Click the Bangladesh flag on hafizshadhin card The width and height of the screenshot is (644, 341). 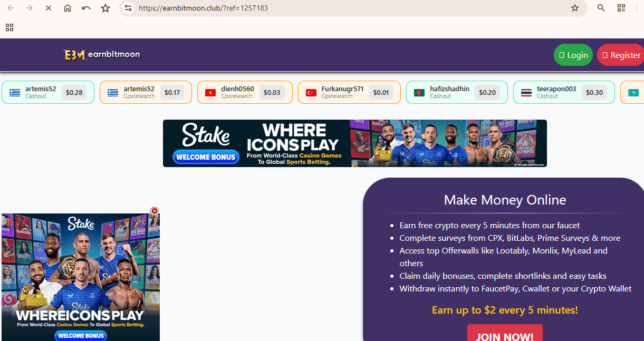pyautogui.click(x=419, y=93)
